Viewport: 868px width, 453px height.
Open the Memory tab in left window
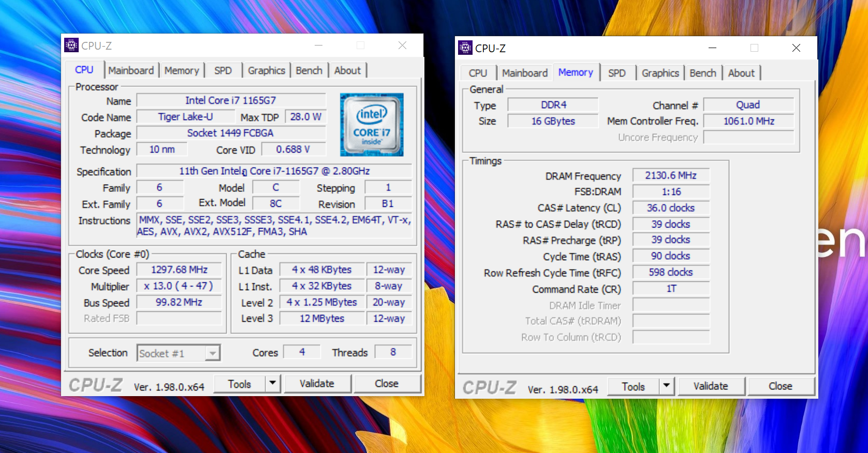[x=182, y=70]
